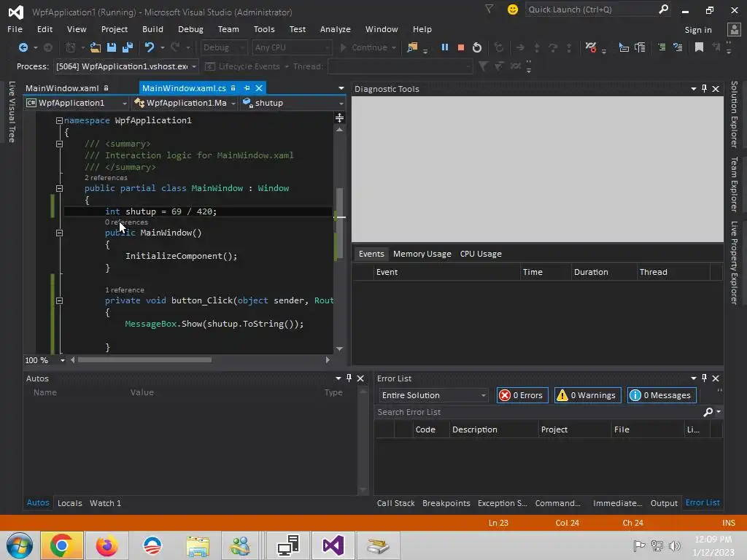Restart the debugging session

477,47
